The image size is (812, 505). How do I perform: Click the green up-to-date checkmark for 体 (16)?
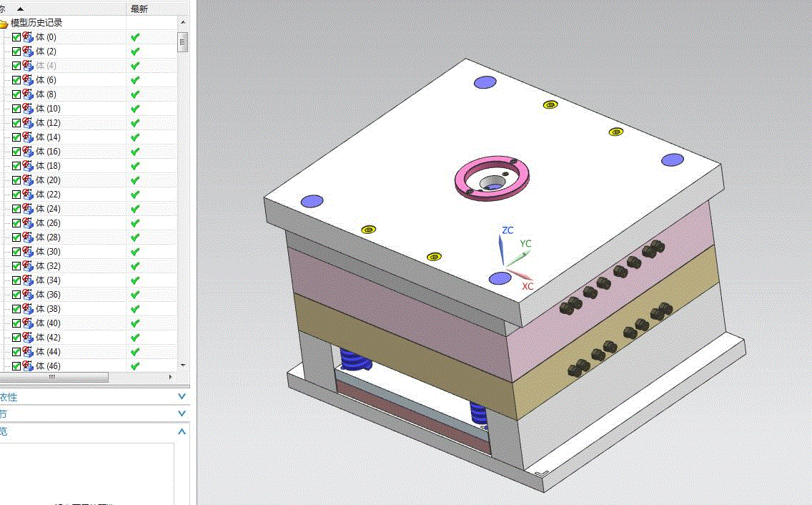click(x=135, y=152)
